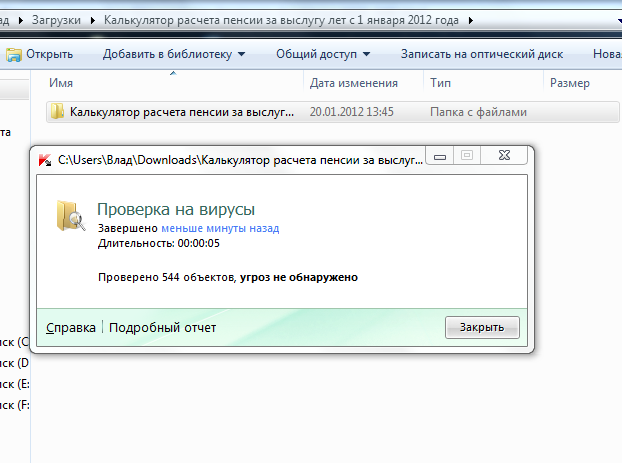Screen dimensions: 622x463
Task: Select the Калькулятор расчета пенсии folder row
Action: click(x=182, y=112)
